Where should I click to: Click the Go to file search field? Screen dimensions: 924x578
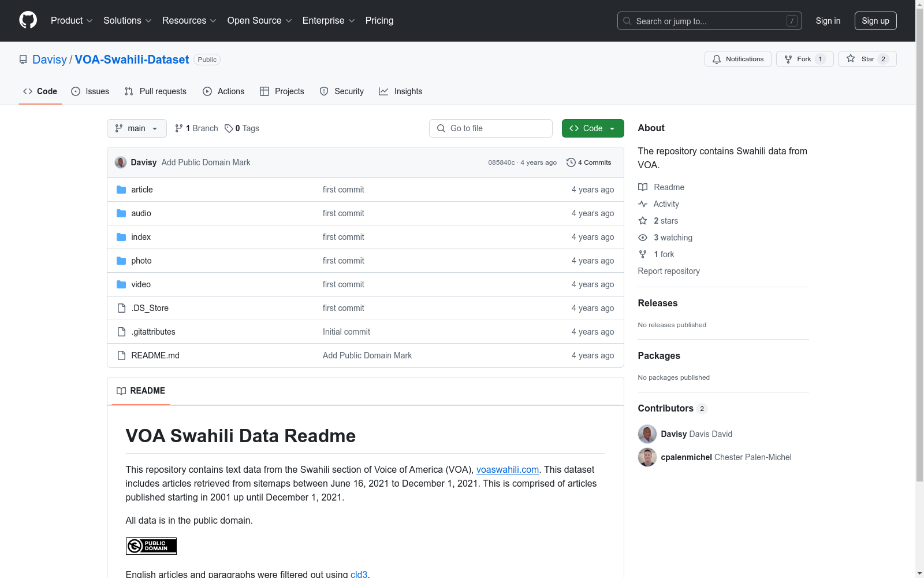coord(491,128)
